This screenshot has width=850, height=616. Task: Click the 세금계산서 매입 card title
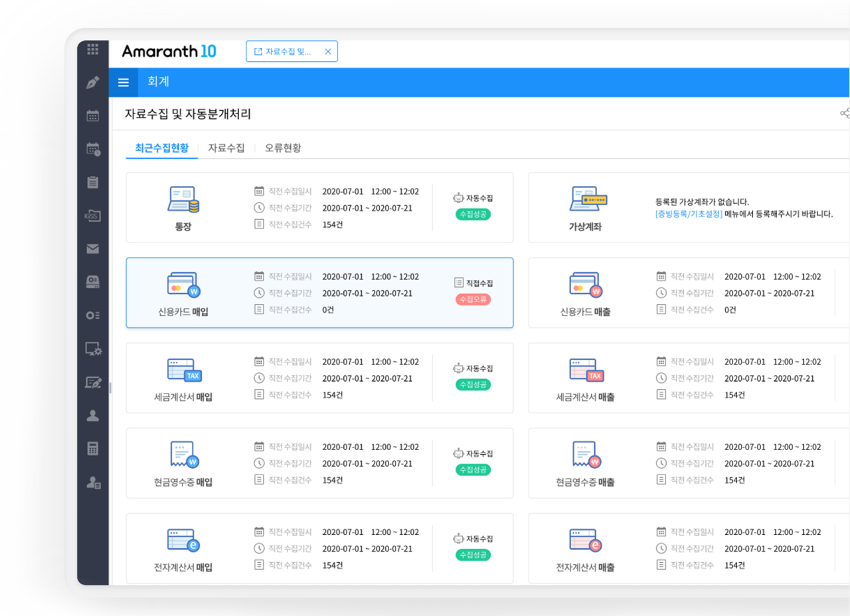pos(183,397)
